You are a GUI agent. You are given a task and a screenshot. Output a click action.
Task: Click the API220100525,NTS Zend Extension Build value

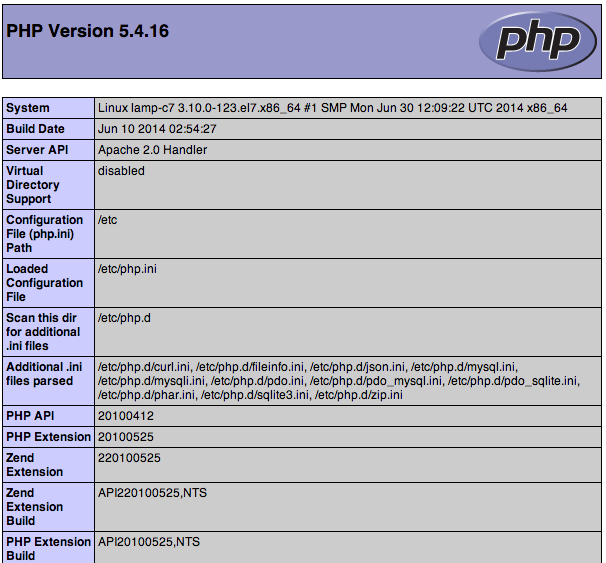pyautogui.click(x=152, y=493)
